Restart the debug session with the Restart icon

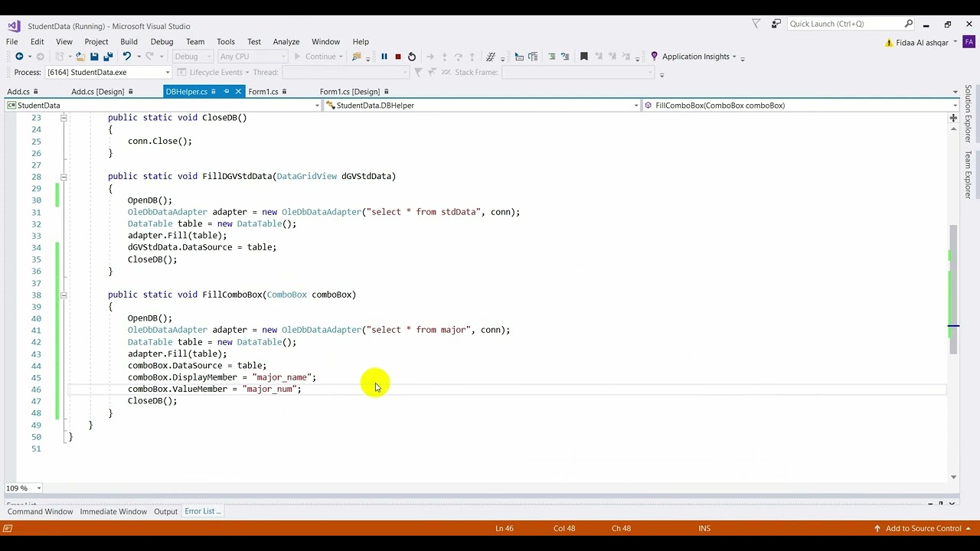[412, 57]
